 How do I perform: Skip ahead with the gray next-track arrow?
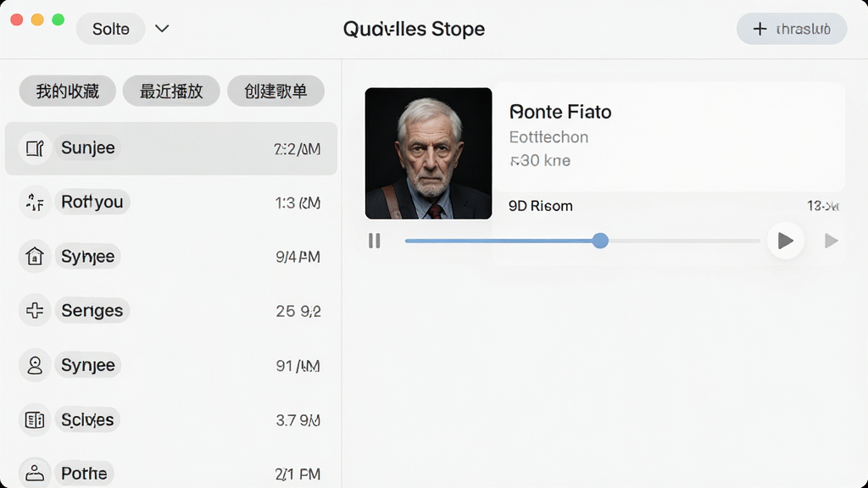(x=831, y=241)
